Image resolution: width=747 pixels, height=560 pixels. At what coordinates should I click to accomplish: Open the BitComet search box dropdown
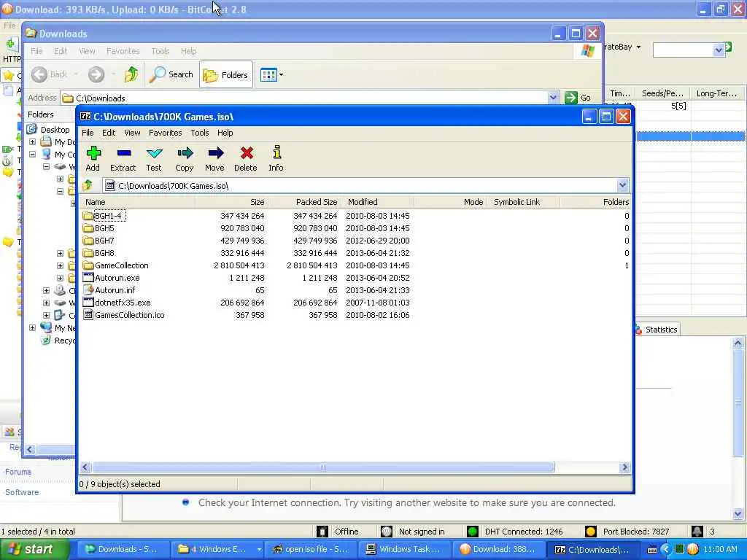tap(719, 50)
